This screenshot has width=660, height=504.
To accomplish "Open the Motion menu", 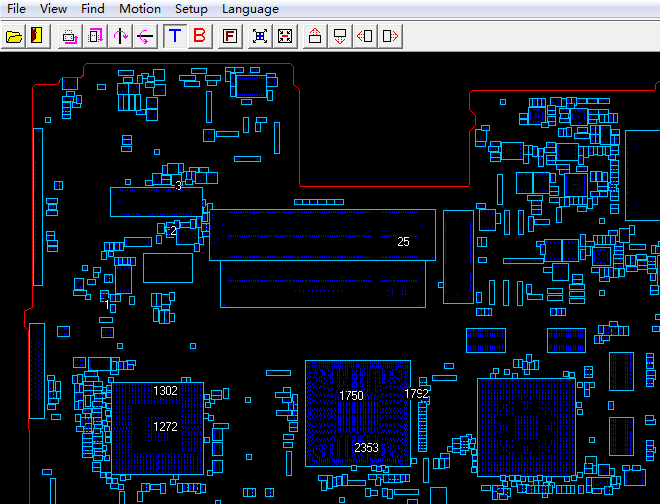I will point(140,9).
